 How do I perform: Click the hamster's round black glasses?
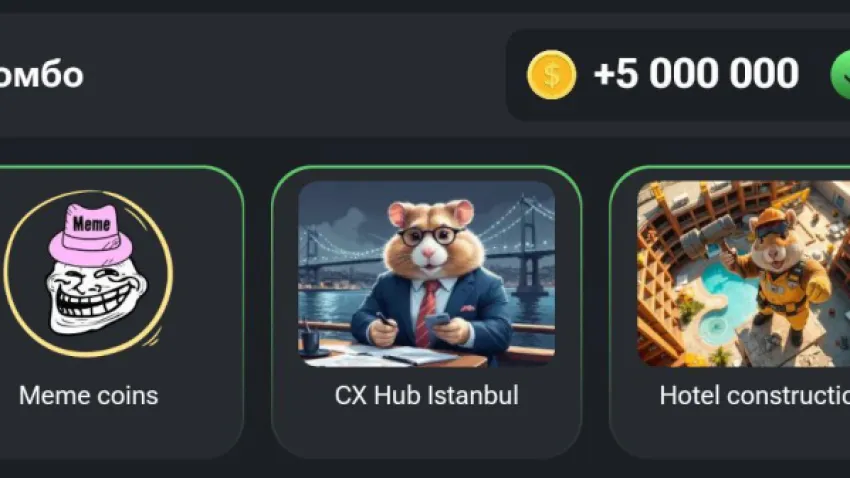[x=432, y=236]
